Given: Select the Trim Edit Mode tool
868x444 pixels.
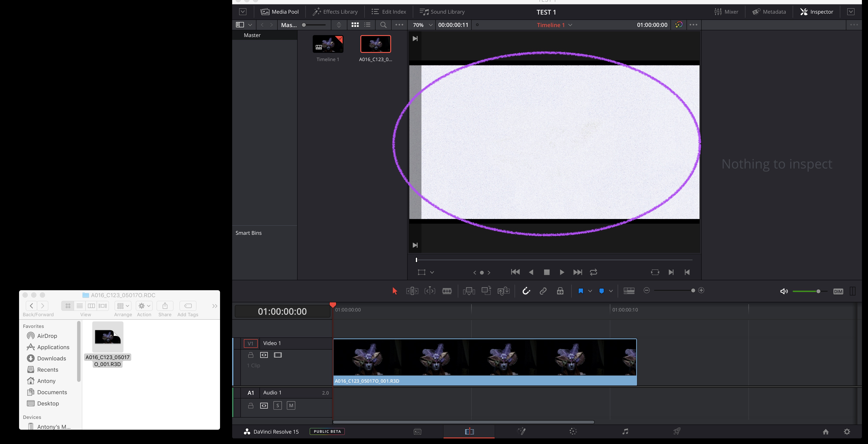Looking at the screenshot, I should click(x=412, y=291).
